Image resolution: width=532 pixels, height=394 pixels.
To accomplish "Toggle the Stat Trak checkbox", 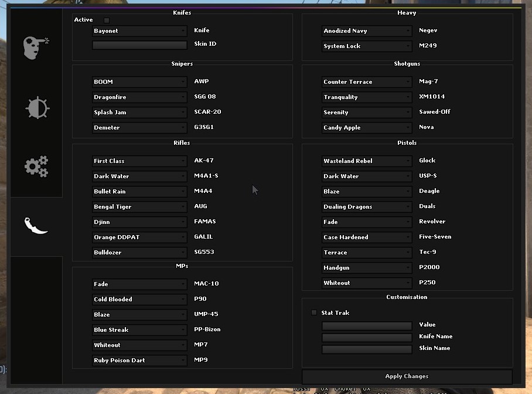I will pyautogui.click(x=314, y=313).
